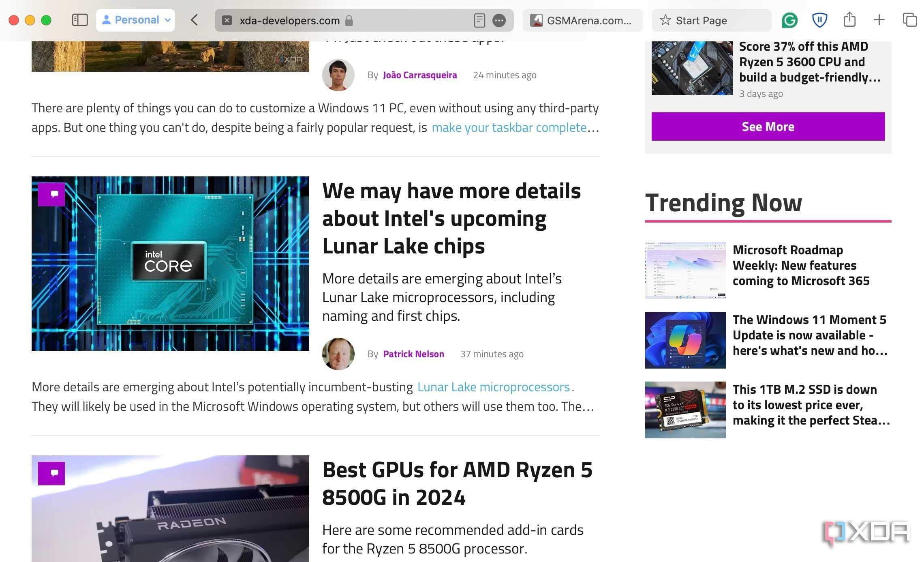Image resolution: width=924 pixels, height=562 pixels.
Task: Open the Intel Core chip article image
Action: coord(170,264)
